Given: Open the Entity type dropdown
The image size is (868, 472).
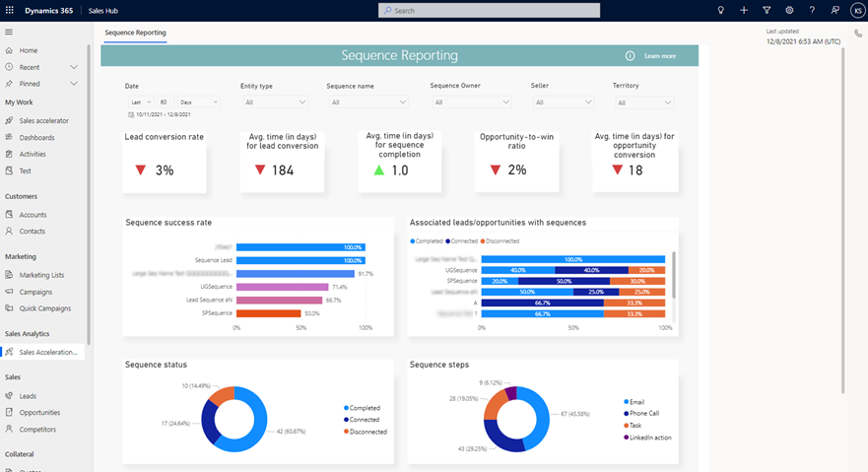Looking at the screenshot, I should [x=276, y=102].
